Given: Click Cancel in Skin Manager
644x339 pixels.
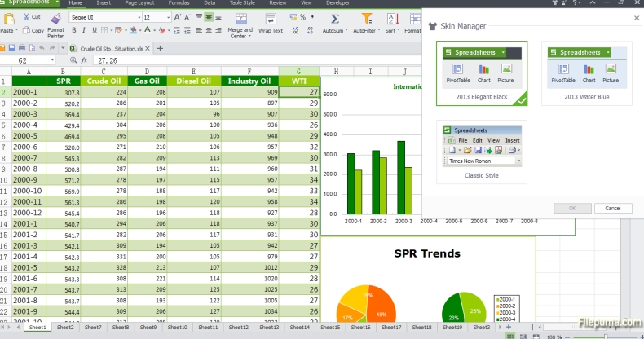Looking at the screenshot, I should pos(612,208).
